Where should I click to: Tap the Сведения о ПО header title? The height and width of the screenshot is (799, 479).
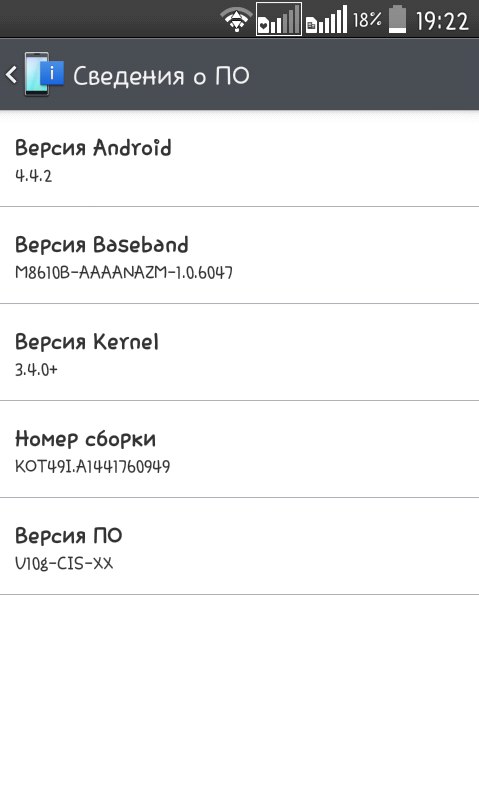coord(161,76)
